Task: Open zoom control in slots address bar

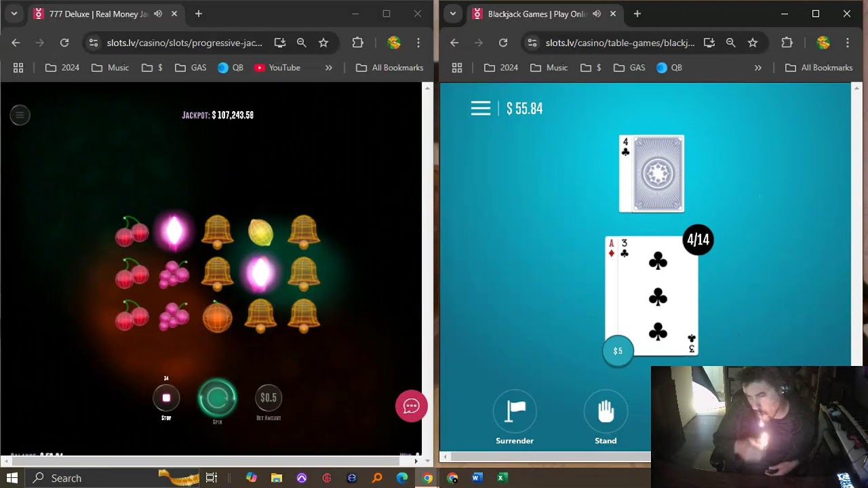Action: click(302, 43)
